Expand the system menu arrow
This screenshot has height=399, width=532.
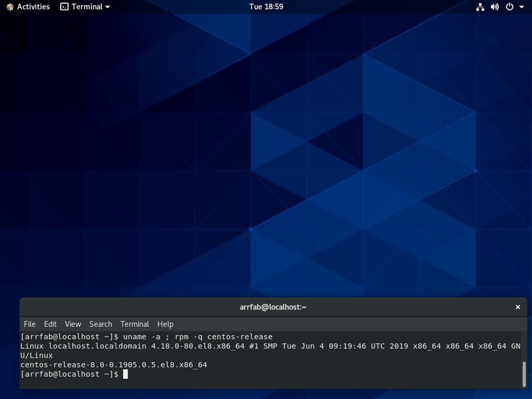click(x=522, y=7)
